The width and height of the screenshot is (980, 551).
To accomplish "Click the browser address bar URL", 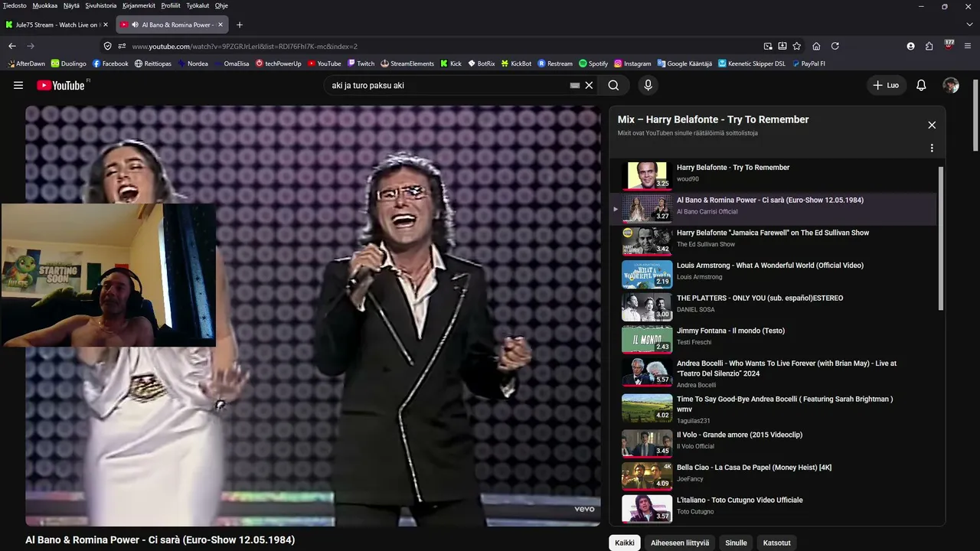I will pos(245,46).
